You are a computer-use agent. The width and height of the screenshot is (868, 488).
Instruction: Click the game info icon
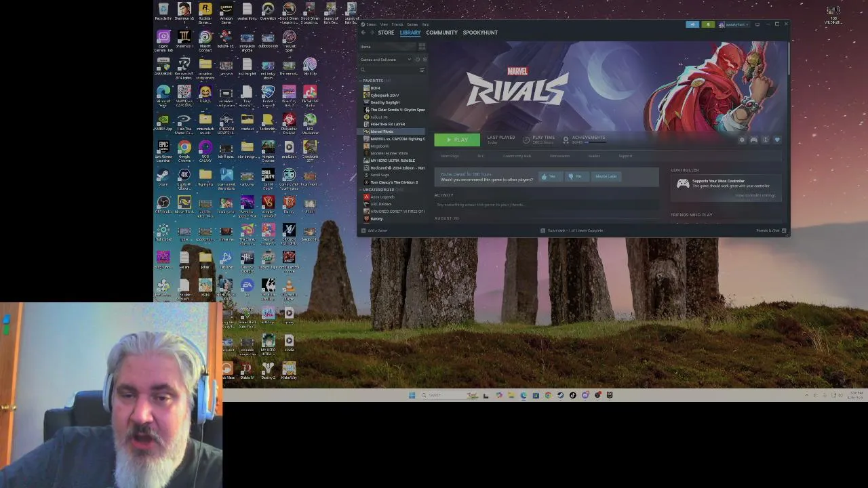(x=766, y=140)
